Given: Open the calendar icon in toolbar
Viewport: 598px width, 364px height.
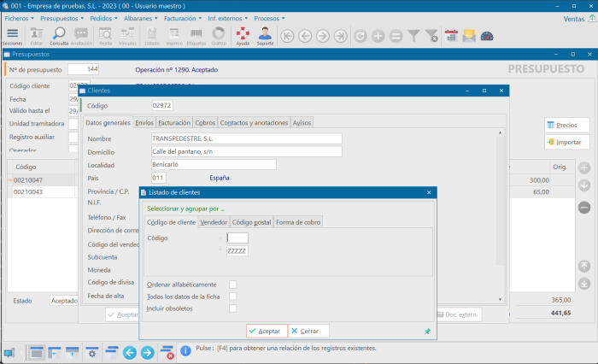Looking at the screenshot, I should [451, 36].
